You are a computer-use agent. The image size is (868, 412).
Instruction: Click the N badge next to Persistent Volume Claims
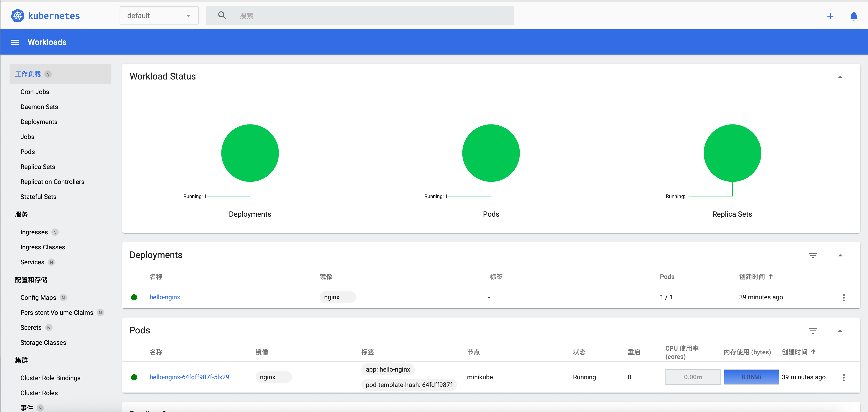(x=100, y=313)
